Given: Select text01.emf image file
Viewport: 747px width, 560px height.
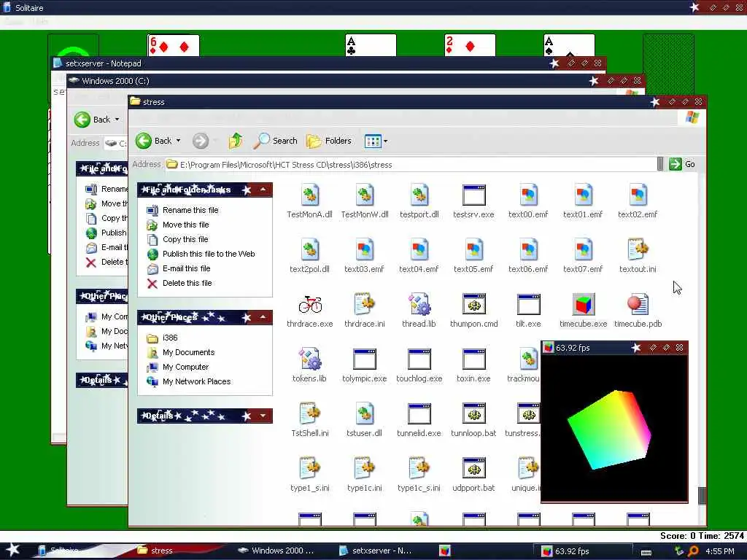Looking at the screenshot, I should 583,195.
